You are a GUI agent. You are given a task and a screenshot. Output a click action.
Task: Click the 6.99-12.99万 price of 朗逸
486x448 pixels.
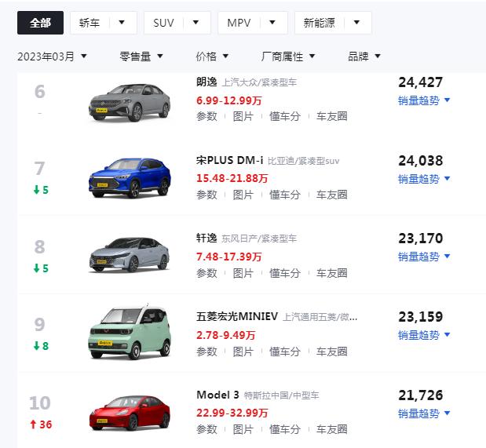(229, 100)
